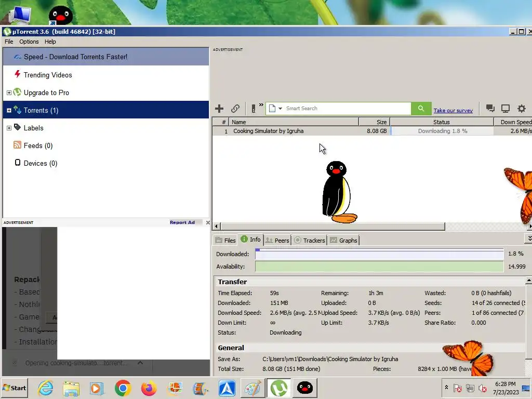Open the File menu
This screenshot has width=532, height=399.
pos(9,42)
